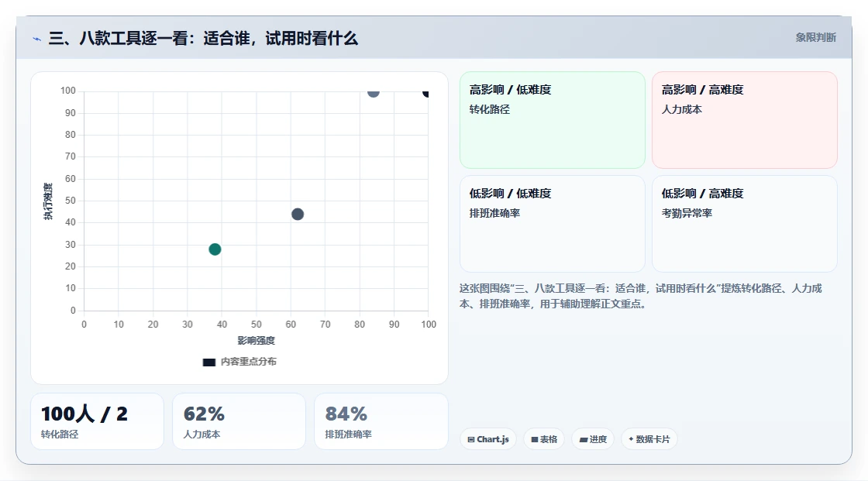Click the 内容重点分布 legend label
The image size is (868, 481).
click(249, 362)
